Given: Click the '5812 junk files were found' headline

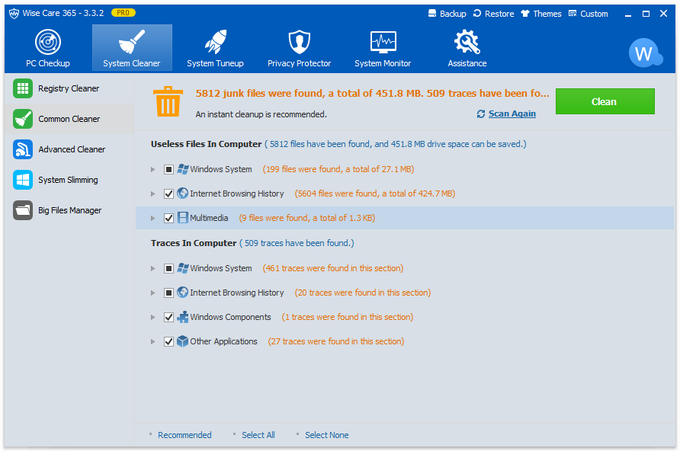Looking at the screenshot, I should pyautogui.click(x=372, y=93).
